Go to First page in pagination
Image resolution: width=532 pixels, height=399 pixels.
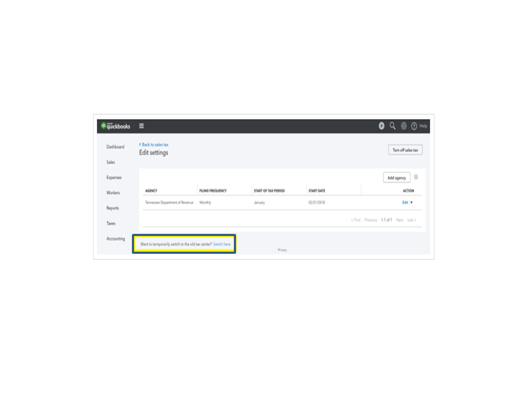tap(356, 220)
